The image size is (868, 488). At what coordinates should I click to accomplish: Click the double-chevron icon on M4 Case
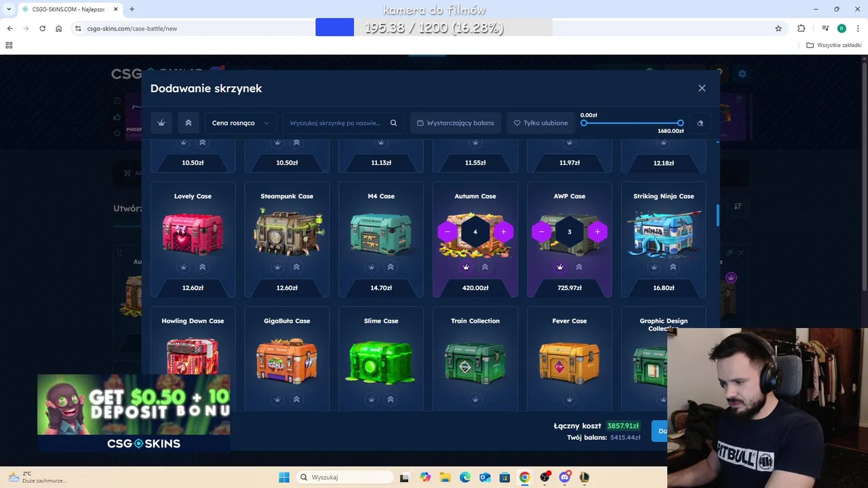point(391,267)
